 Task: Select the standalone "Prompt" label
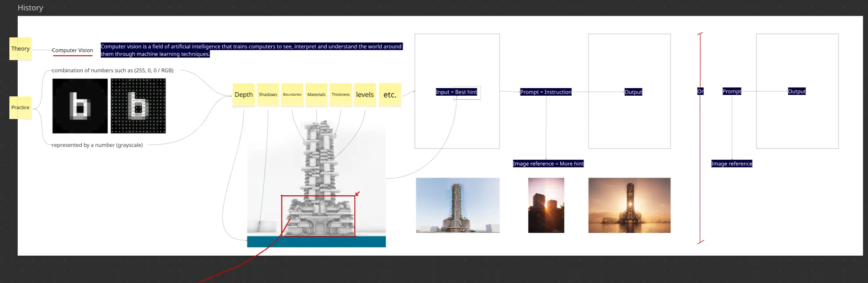(732, 91)
